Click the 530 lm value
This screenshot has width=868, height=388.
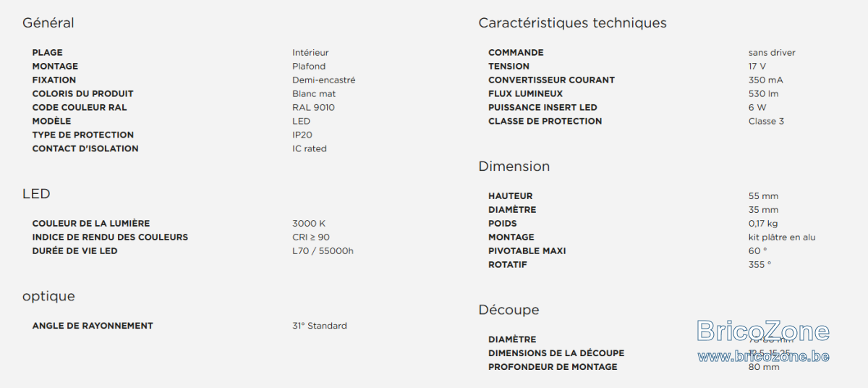tap(763, 94)
